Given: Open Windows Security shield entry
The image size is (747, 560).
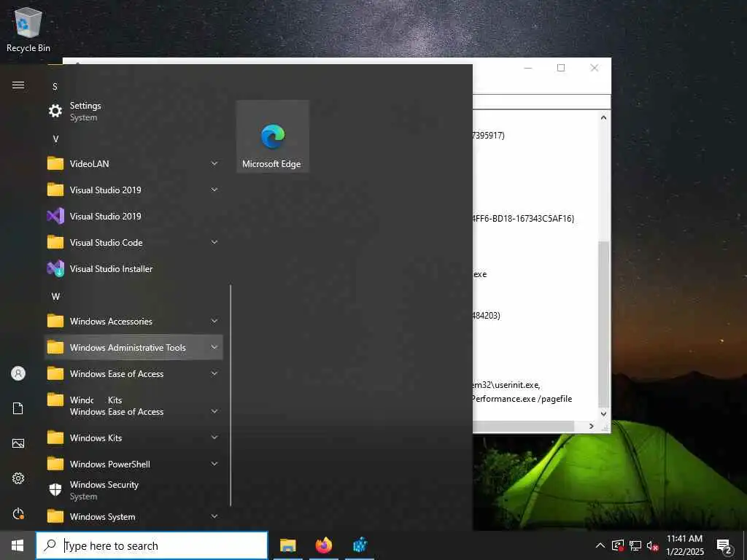Looking at the screenshot, I should click(x=133, y=490).
